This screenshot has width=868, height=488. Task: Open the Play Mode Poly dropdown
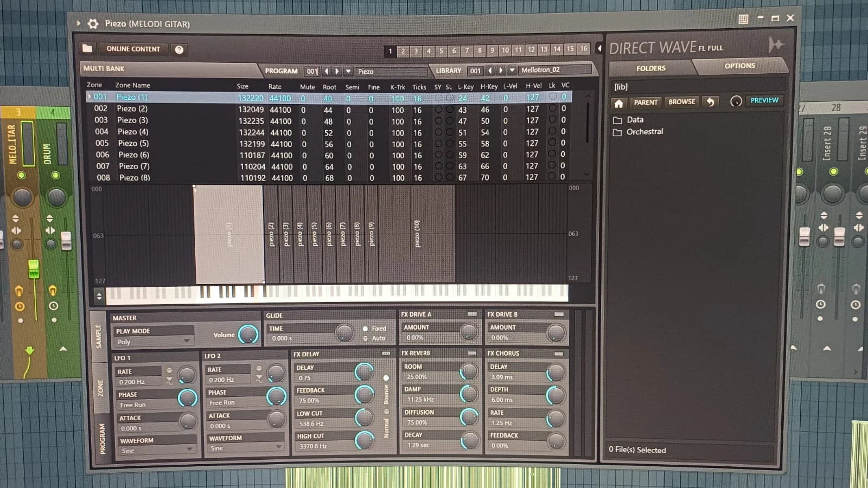coord(154,342)
